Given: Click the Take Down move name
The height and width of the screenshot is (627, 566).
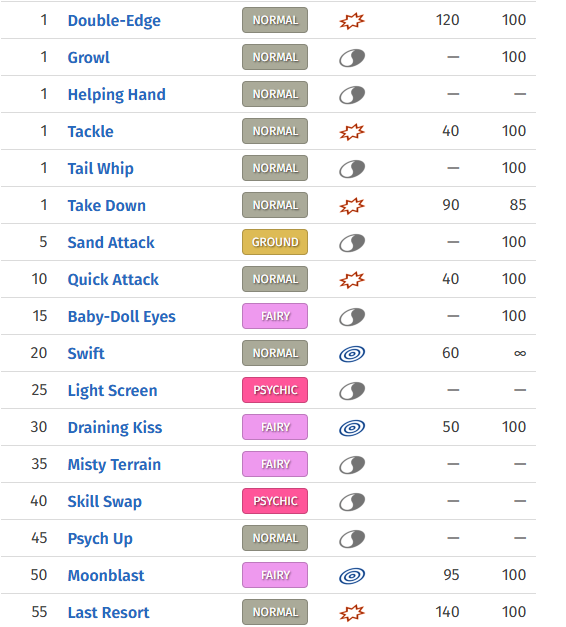Looking at the screenshot, I should [107, 206].
